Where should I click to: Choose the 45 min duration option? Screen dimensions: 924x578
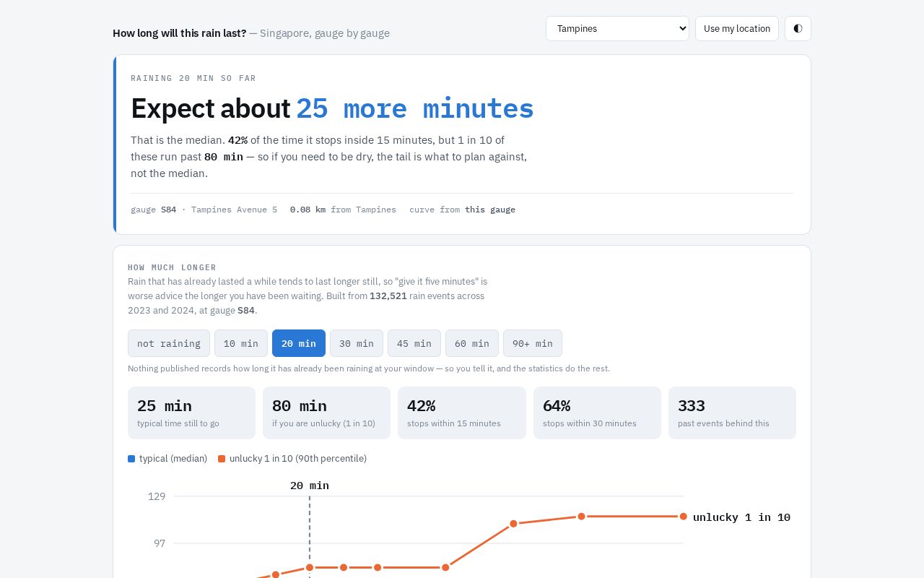pyautogui.click(x=414, y=343)
